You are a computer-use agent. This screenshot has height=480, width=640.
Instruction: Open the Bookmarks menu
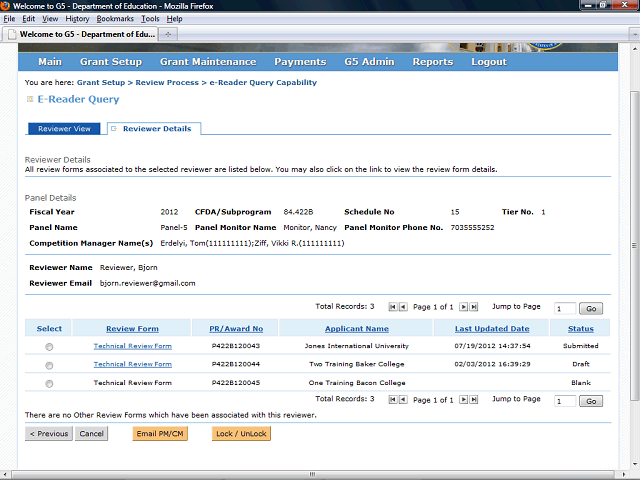115,19
